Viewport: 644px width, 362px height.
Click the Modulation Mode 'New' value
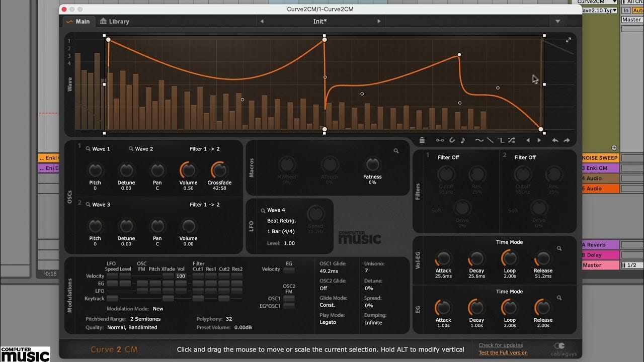[x=158, y=309]
